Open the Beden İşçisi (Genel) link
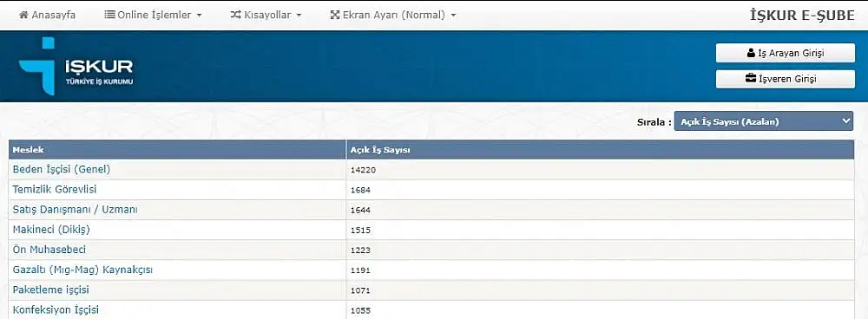The height and width of the screenshot is (319, 868). coord(62,169)
